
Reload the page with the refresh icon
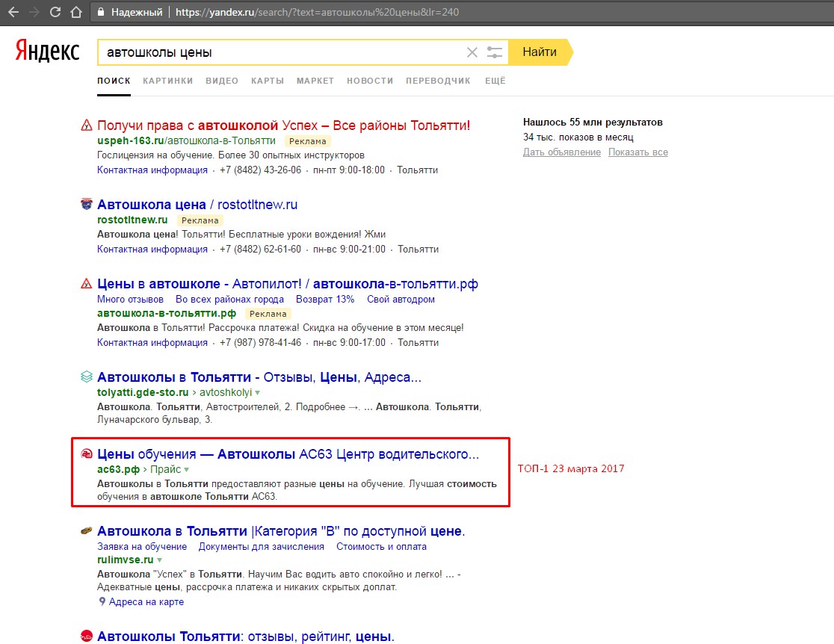click(55, 12)
